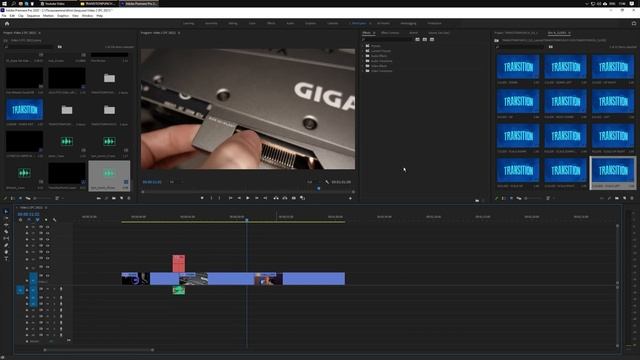Click the Extract button in Program monitor
The width and height of the screenshot is (640, 360).
285,198
